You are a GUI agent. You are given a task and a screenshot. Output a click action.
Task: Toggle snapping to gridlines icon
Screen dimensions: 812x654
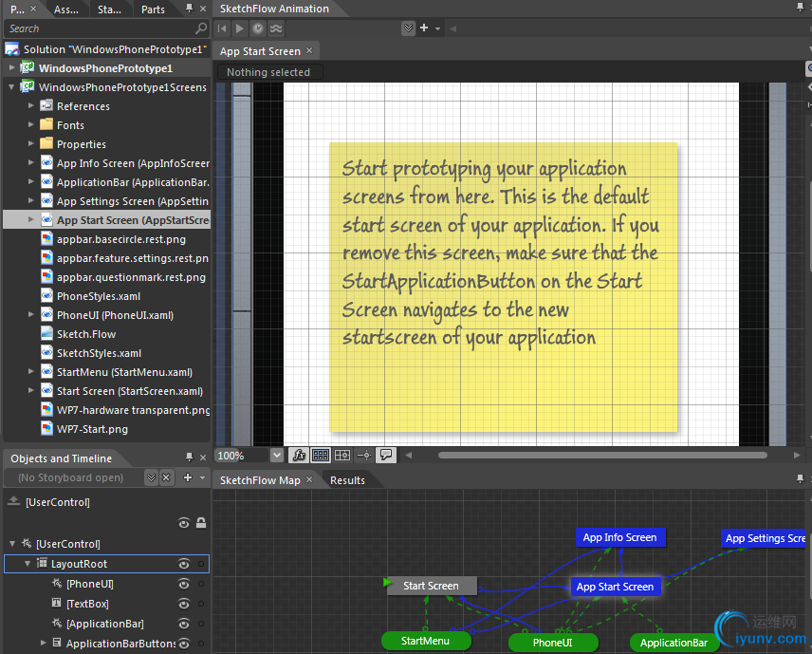click(x=342, y=456)
